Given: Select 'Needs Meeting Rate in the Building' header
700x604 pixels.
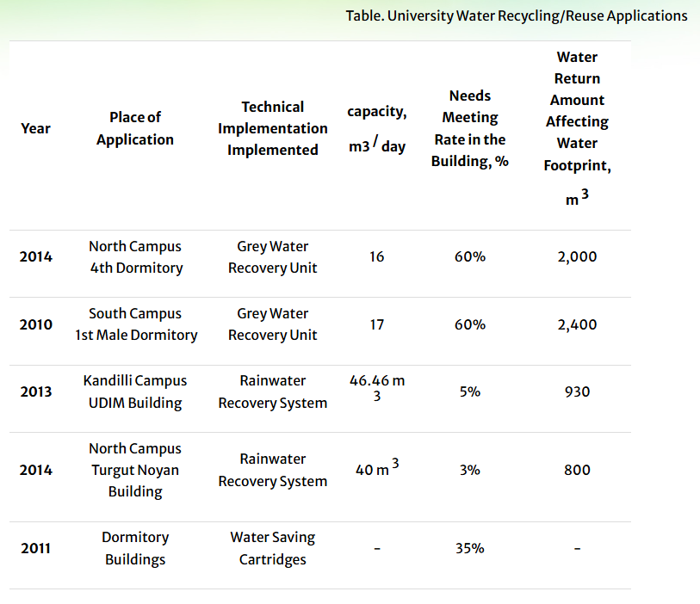Looking at the screenshot, I should point(469,128).
